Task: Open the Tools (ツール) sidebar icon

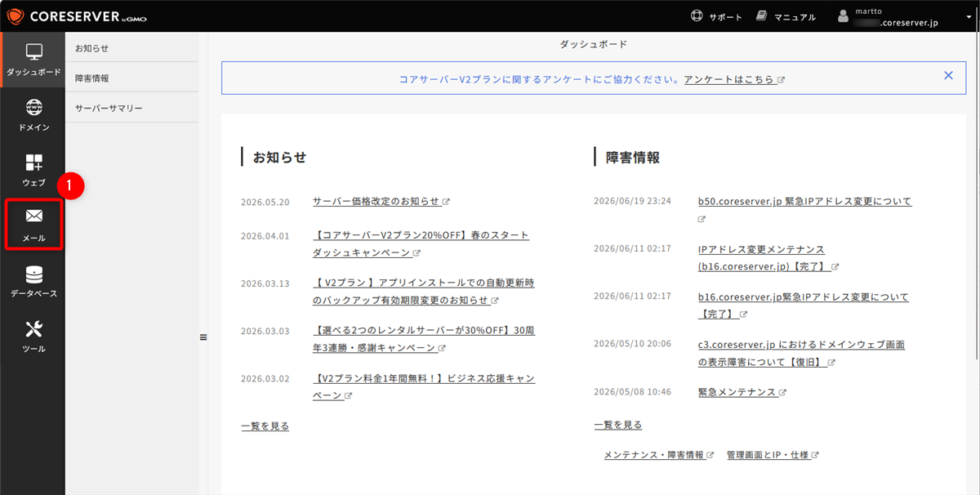Action: (x=33, y=336)
